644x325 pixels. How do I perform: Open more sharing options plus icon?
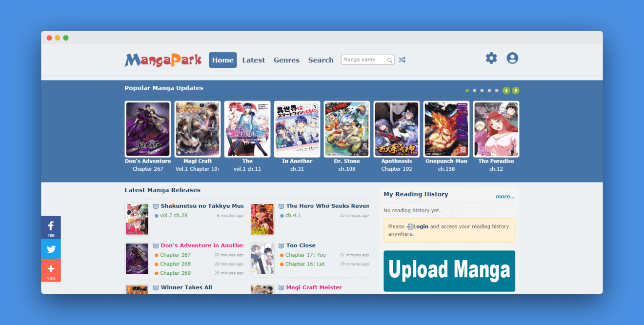(51, 269)
